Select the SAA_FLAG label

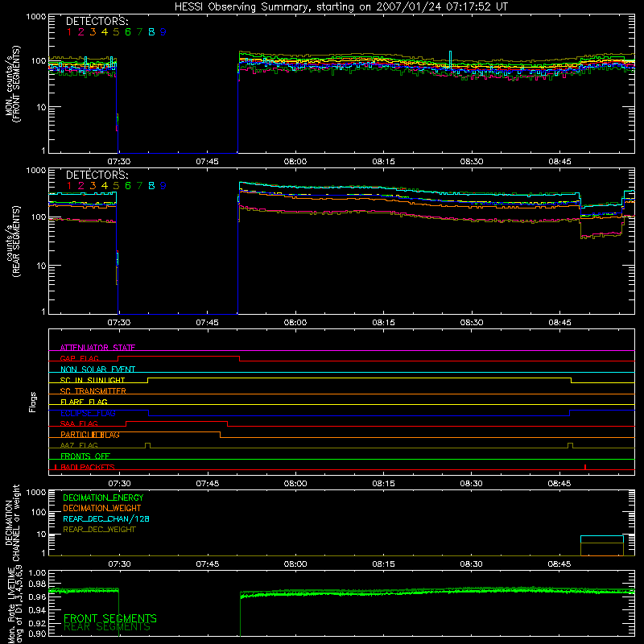click(x=79, y=423)
